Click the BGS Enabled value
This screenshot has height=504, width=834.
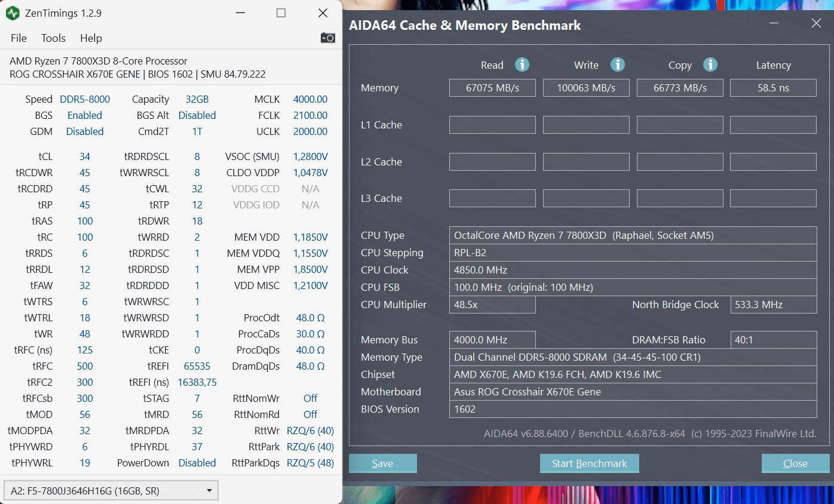click(x=85, y=115)
